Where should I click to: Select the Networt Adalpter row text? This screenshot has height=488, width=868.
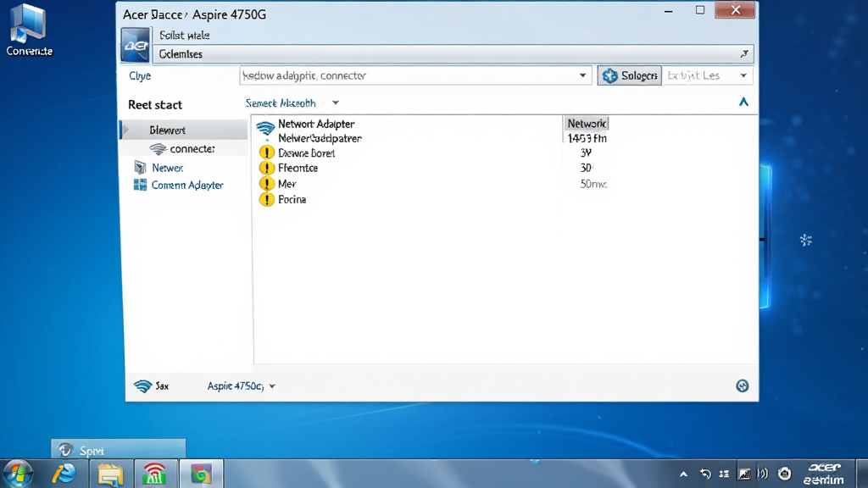[x=316, y=124]
